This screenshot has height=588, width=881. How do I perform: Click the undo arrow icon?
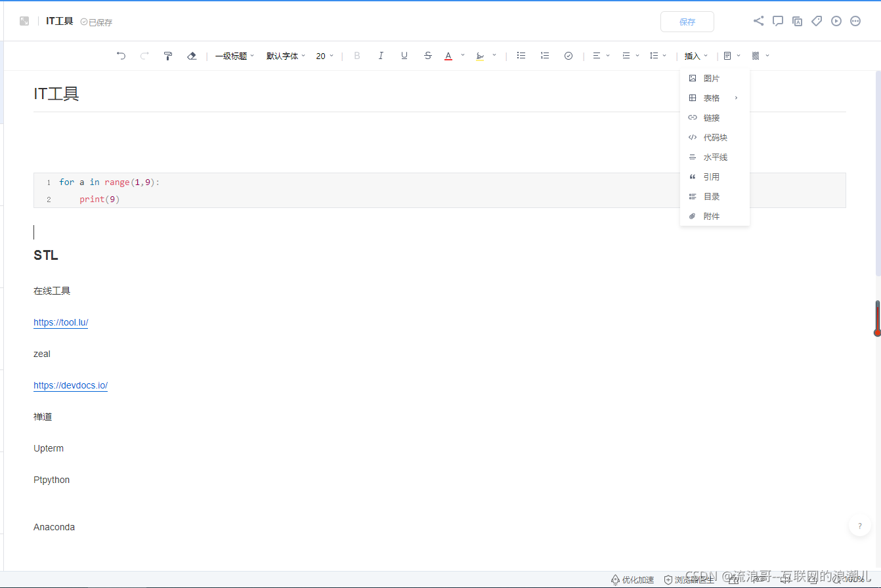[121, 56]
